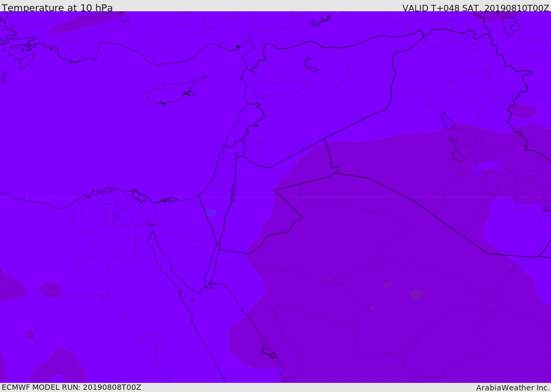This screenshot has width=551, height=392.
Task: Click the 'ArabiaWeather Inc.' credit text
Action: click(x=513, y=388)
